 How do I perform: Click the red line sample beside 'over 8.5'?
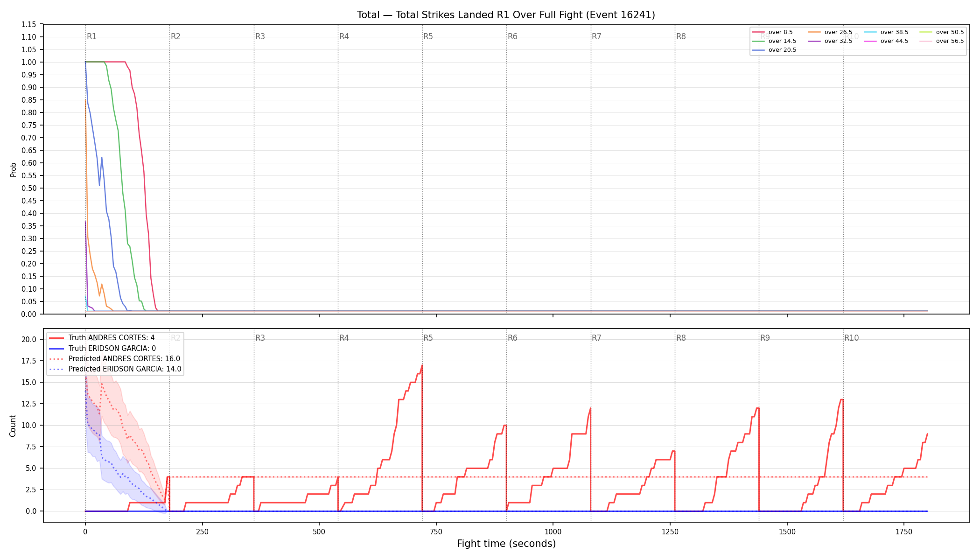tap(758, 32)
